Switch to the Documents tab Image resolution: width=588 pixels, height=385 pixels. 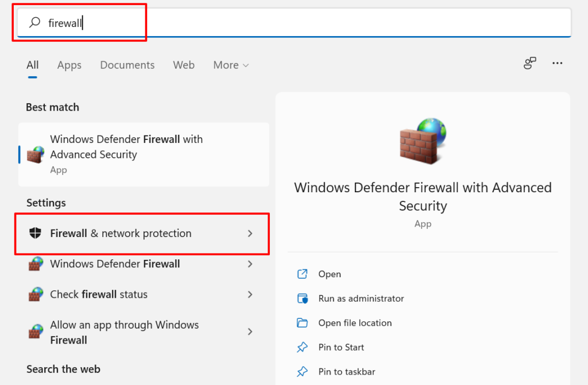click(x=127, y=65)
